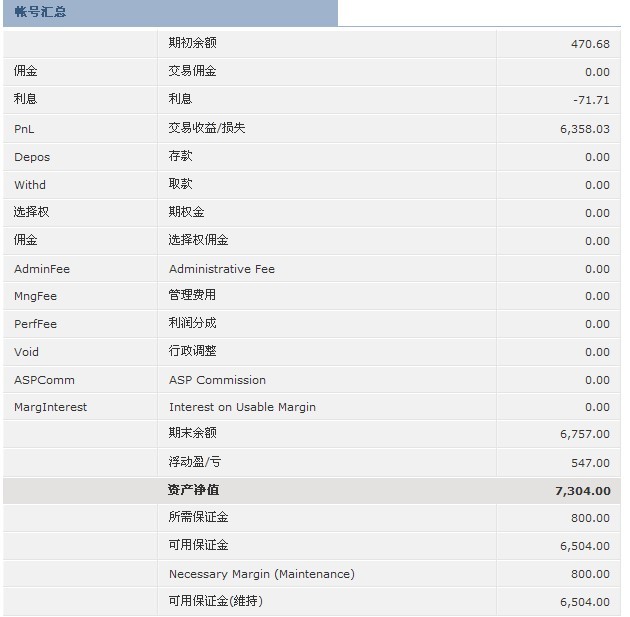Select the 期初余额 label
This screenshot has width=630, height=617.
[192, 43]
